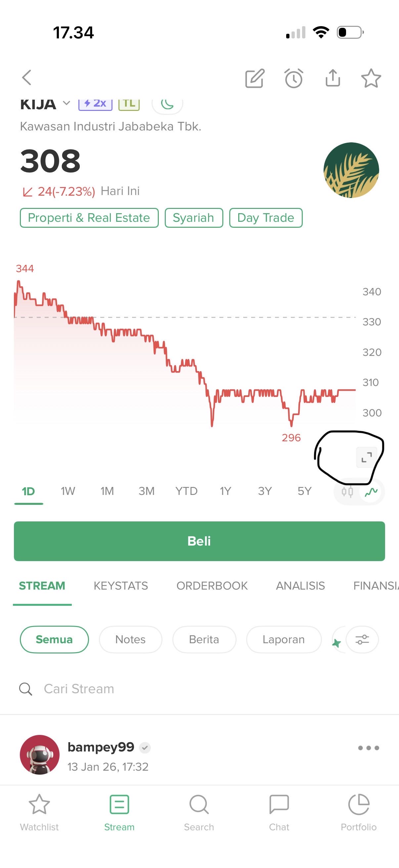Tap the back arrow

click(x=27, y=78)
